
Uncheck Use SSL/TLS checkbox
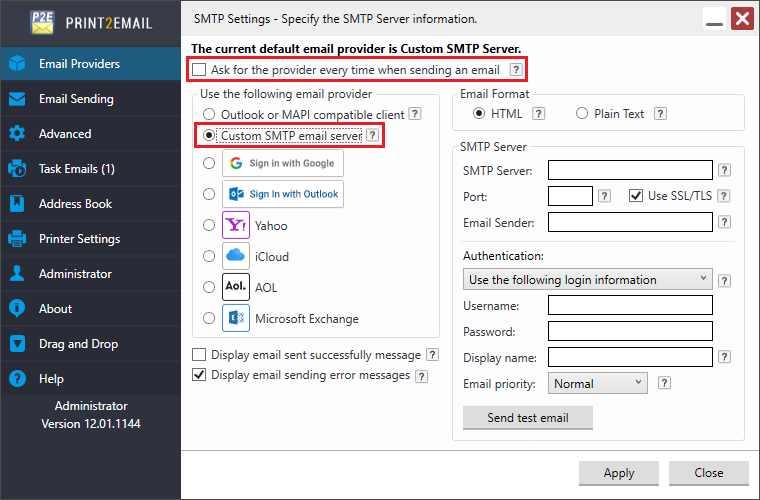click(x=636, y=196)
